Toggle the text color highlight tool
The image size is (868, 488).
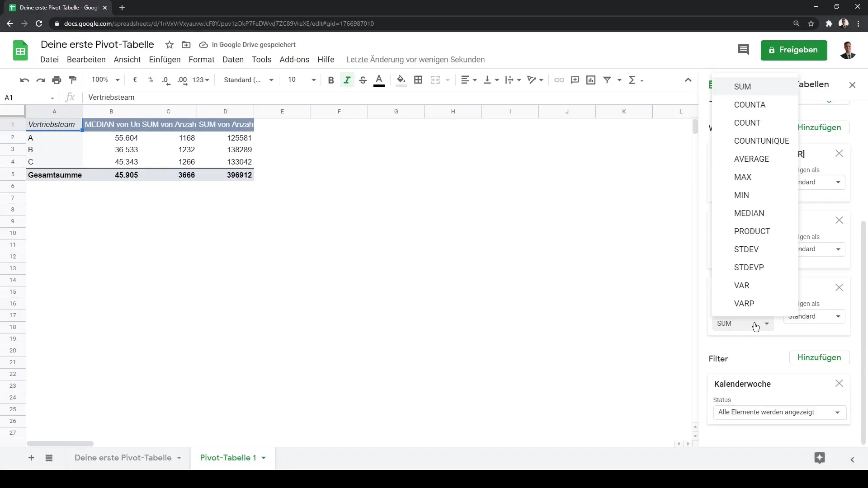pos(380,79)
